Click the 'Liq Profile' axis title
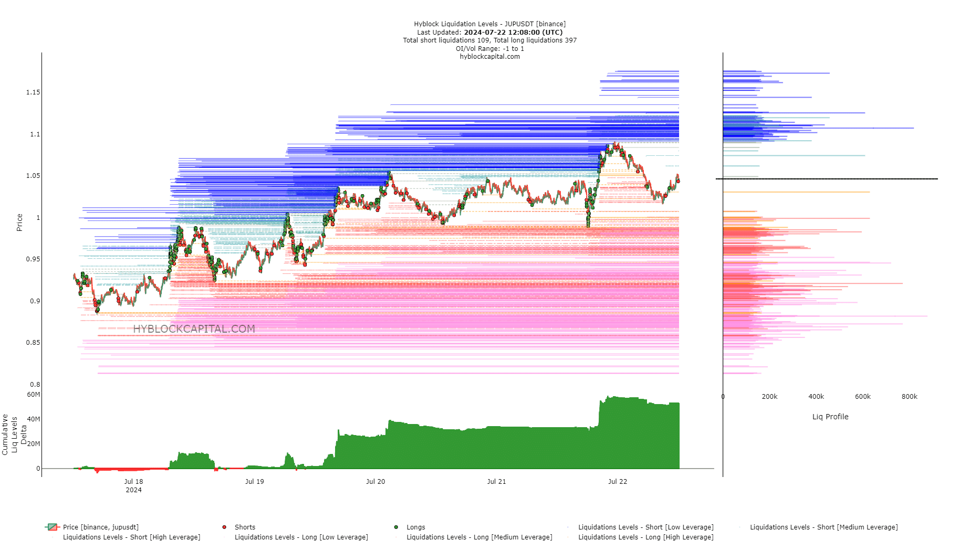 (830, 417)
